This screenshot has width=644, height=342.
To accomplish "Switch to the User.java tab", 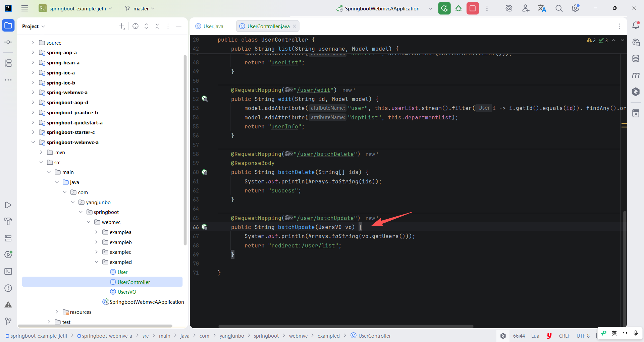I will (210, 26).
